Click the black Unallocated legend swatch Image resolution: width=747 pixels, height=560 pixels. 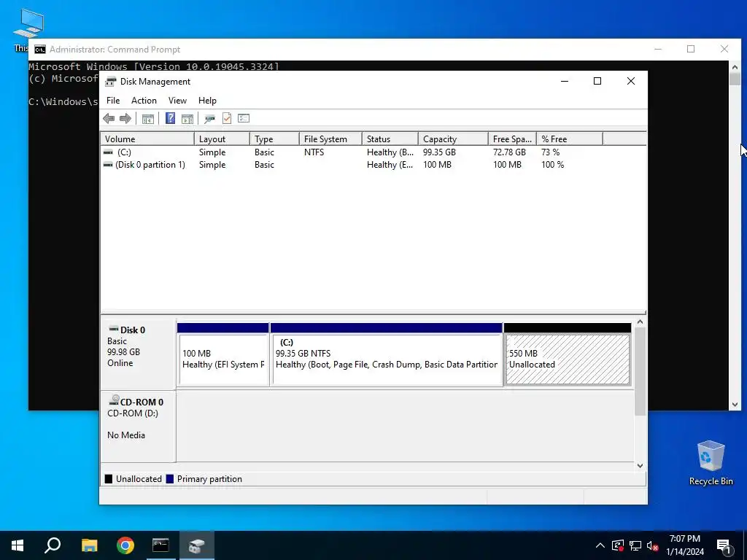click(109, 479)
